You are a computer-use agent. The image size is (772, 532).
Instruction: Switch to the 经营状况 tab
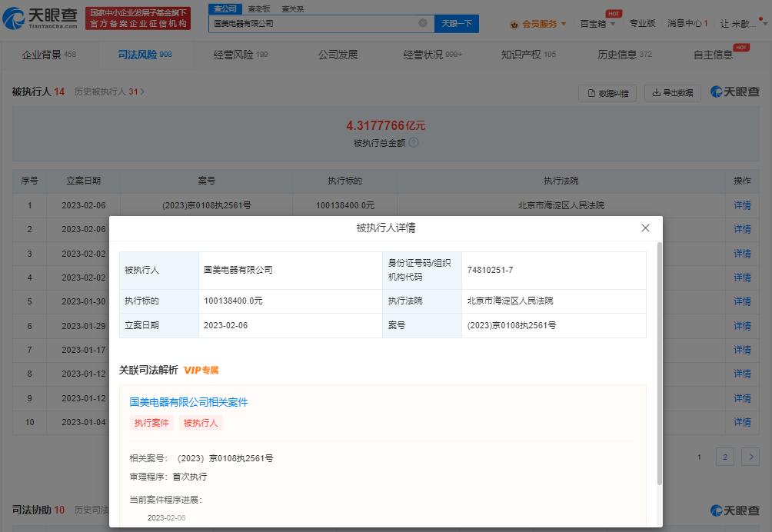pos(432,55)
